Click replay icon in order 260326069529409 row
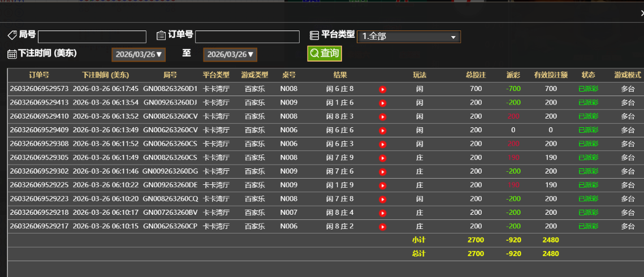Screen dimensions: 644x277 click(382, 130)
